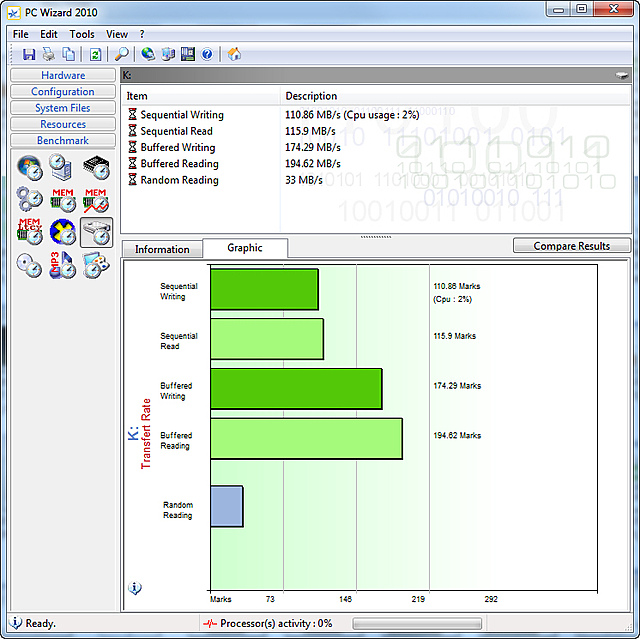Select the Buffered Reading row
The width and height of the screenshot is (640, 639).
(x=376, y=164)
